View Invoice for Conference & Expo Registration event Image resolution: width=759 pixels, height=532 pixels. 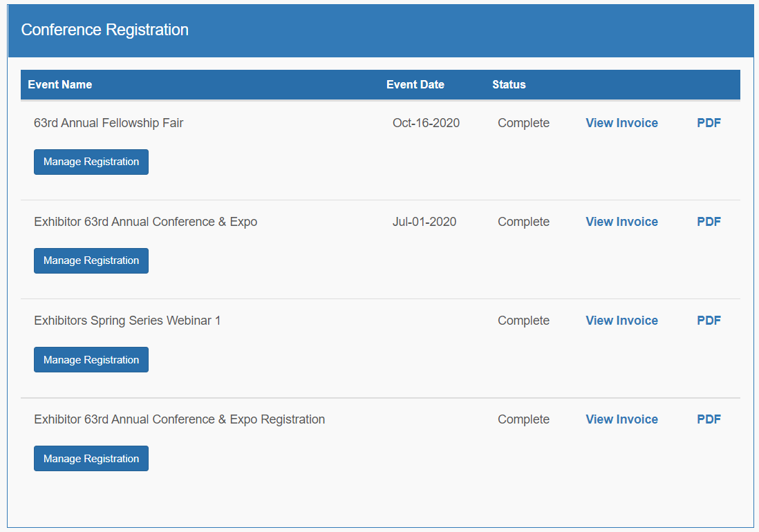click(x=621, y=419)
